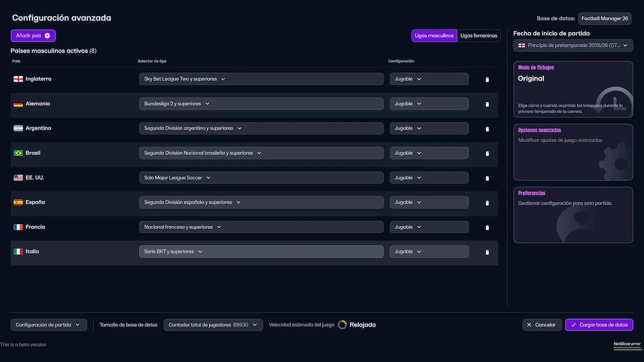Expand the Bundesliga 2 y superiores dropdown
The image size is (644, 362).
pyautogui.click(x=261, y=104)
